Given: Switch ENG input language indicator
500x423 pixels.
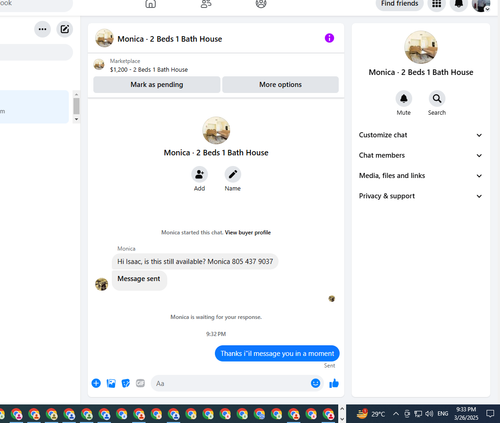Looking at the screenshot, I should (443, 414).
